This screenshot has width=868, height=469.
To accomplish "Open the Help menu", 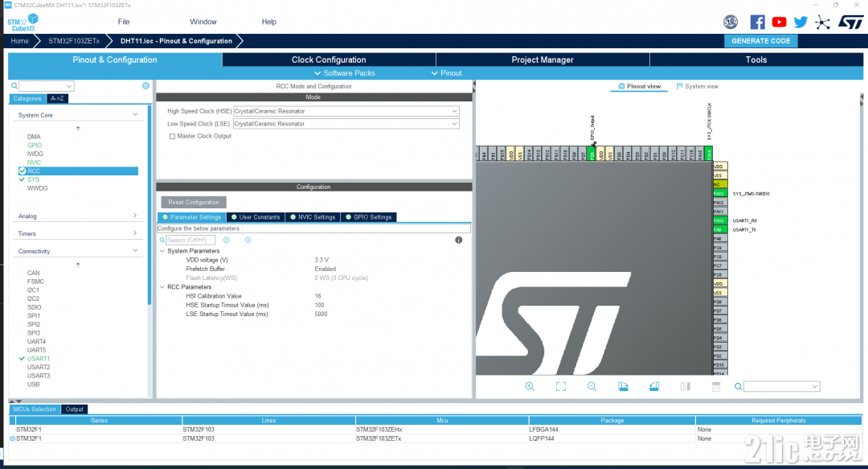I will [269, 22].
